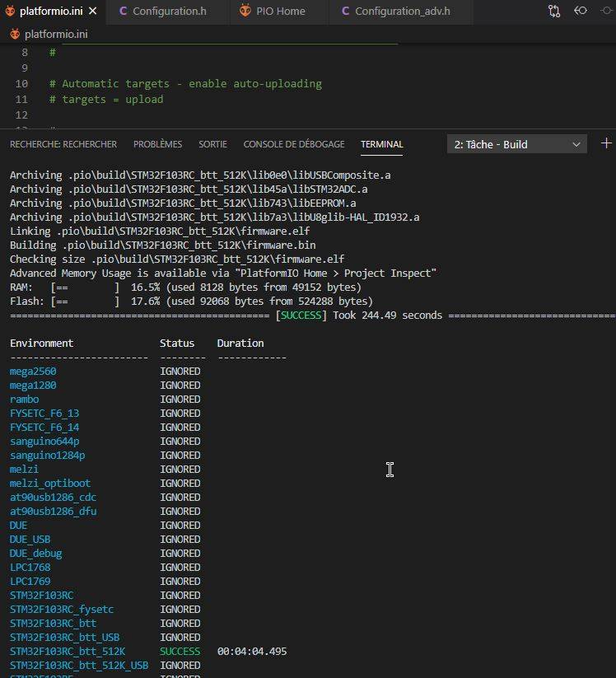Click the Duration column header
Screen dimensions: 616x678
(240, 344)
